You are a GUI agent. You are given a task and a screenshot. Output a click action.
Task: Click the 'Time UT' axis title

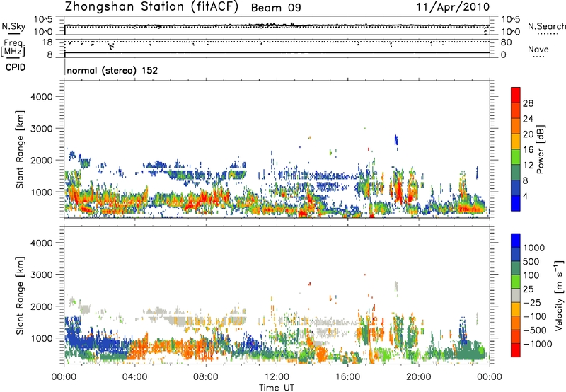(x=277, y=388)
